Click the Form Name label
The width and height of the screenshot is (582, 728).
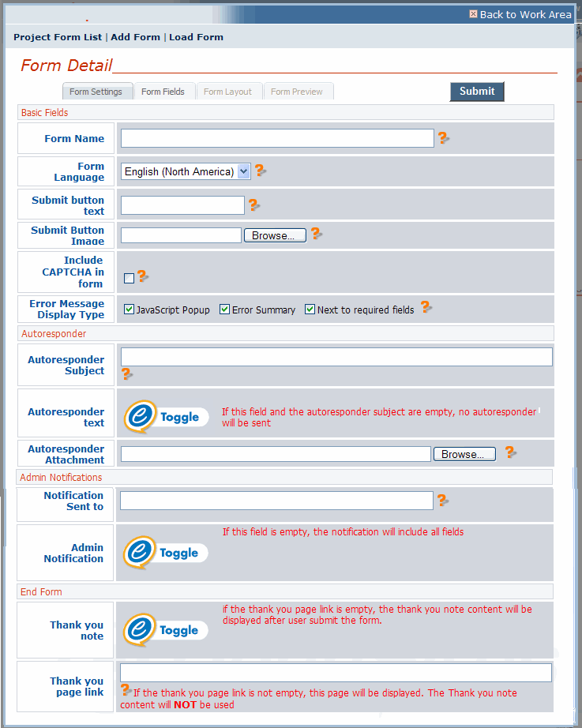(x=74, y=138)
